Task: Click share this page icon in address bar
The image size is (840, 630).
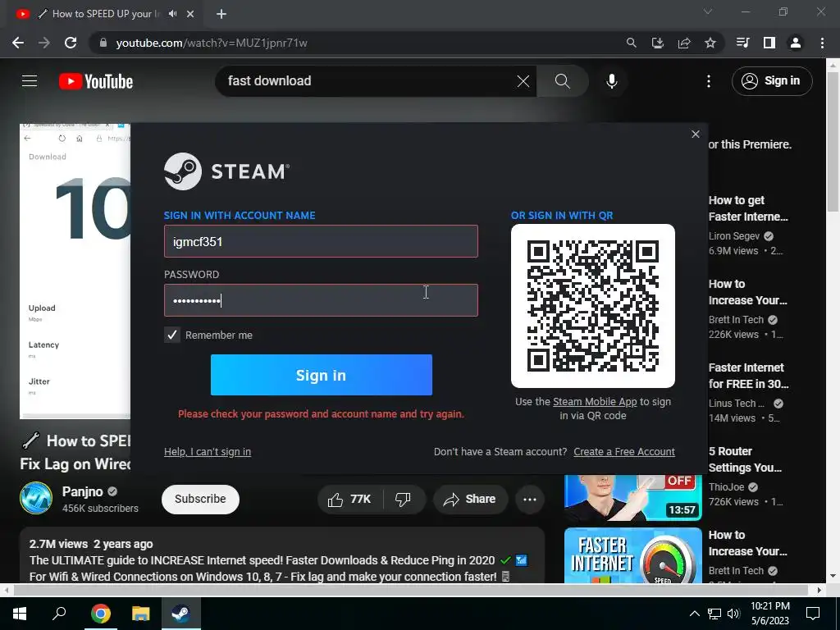Action: coord(684,43)
